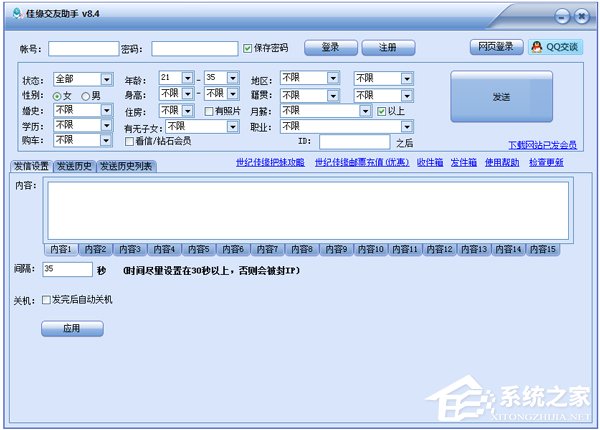Switch to the 发送历史 tab

point(74,166)
